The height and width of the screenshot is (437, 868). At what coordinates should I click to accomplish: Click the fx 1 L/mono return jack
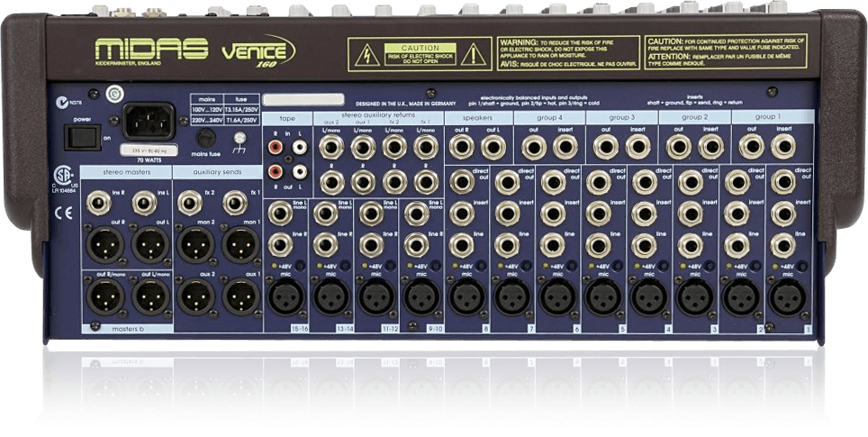pyautogui.click(x=426, y=147)
